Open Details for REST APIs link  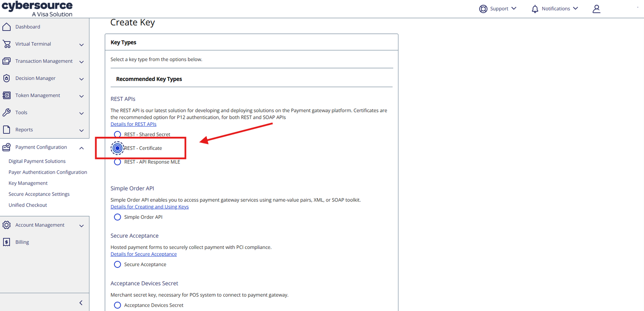134,124
